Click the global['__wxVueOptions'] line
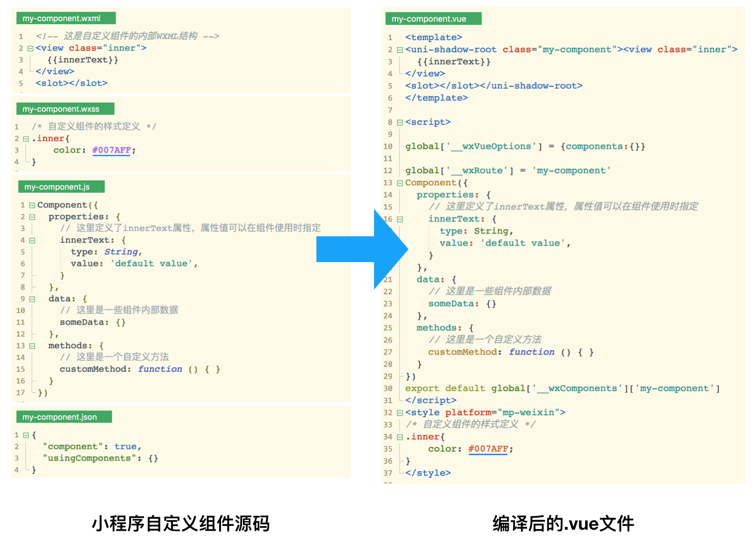This screenshot has width=756, height=554. 526,146
